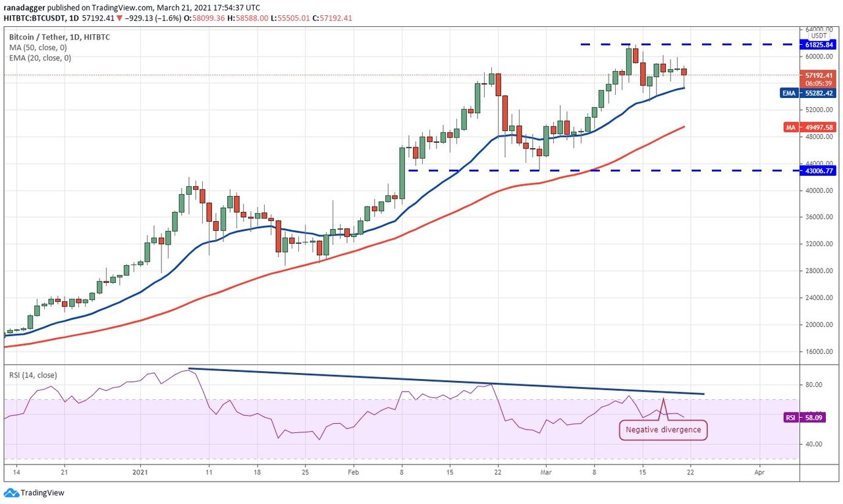Click the 'Feb' label on the date axis

point(354,472)
